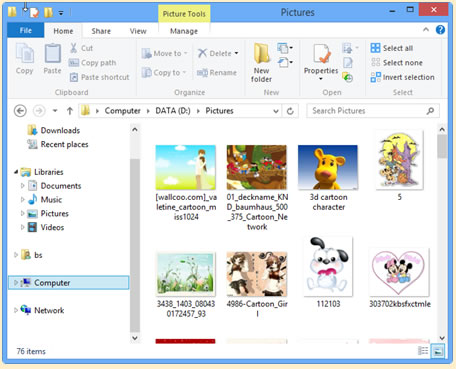Open the recent locations dropdown arrow

55,111
